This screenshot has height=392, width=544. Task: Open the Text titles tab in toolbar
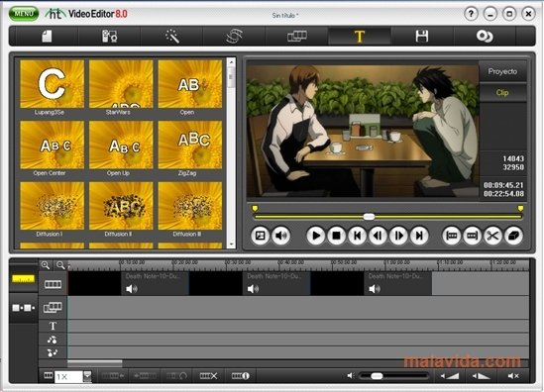360,36
